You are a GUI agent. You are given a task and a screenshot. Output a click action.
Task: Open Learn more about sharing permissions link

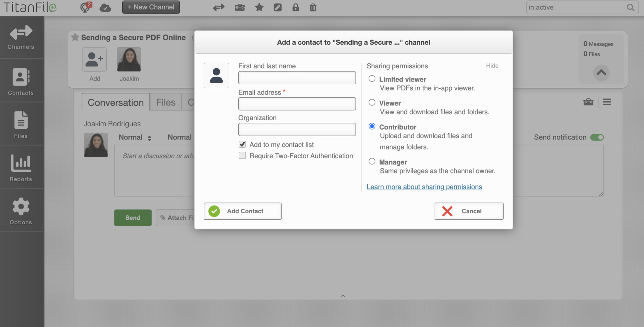424,187
